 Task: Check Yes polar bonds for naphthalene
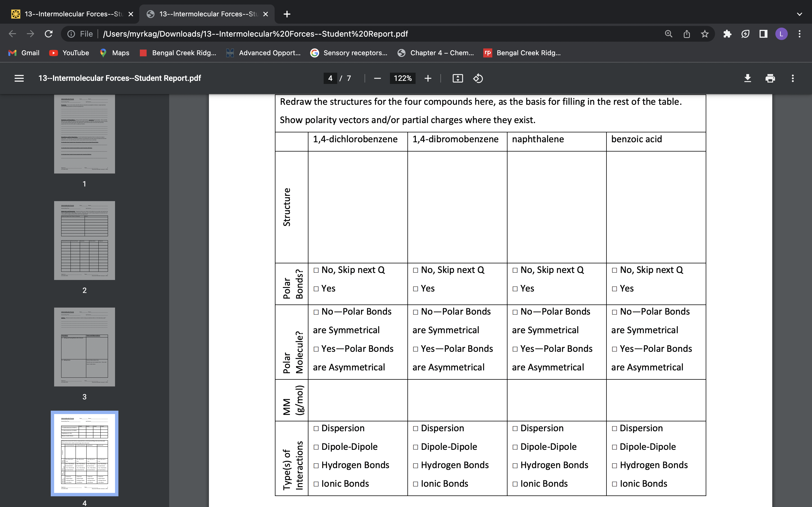[x=515, y=289]
